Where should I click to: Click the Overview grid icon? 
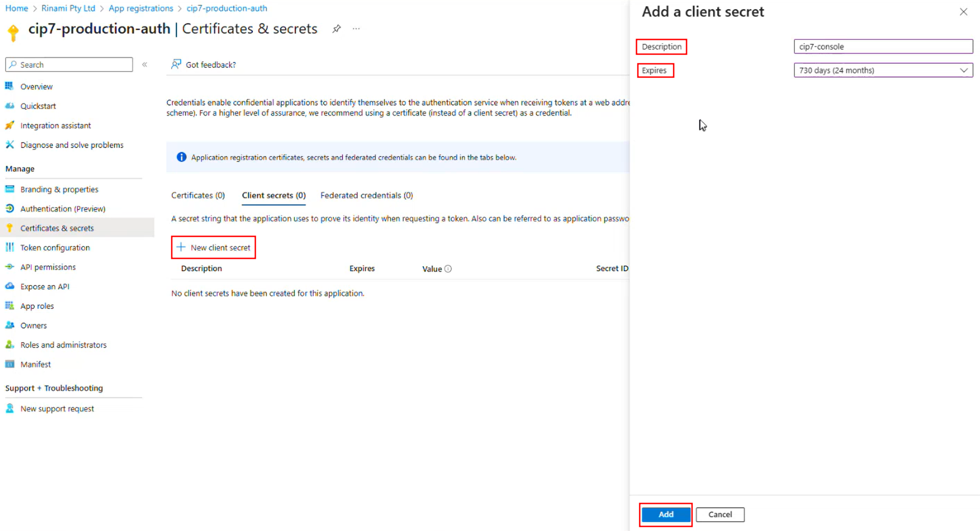(9, 86)
